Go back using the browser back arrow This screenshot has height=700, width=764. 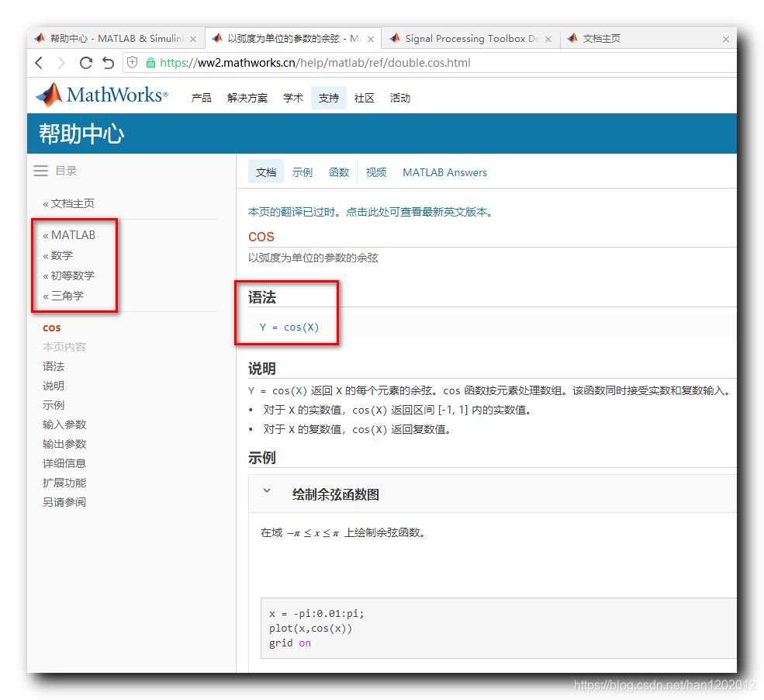[39, 63]
